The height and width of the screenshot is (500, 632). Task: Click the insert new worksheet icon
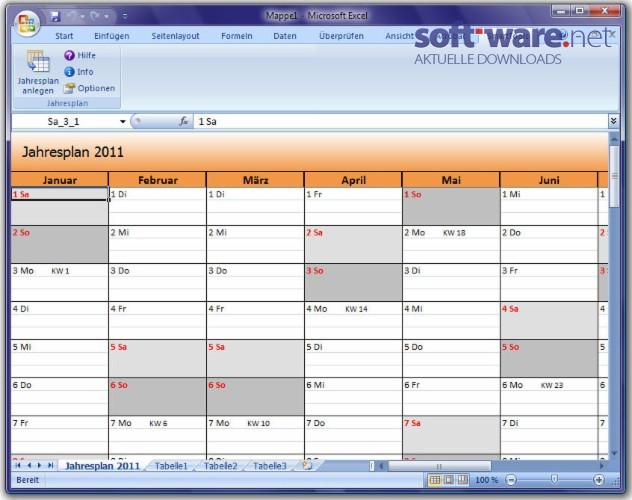(x=307, y=466)
